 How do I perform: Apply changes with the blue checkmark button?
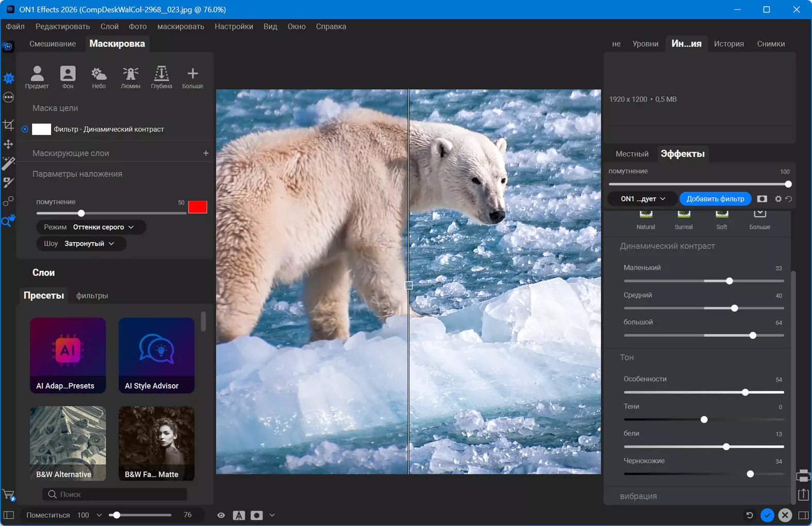pos(767,515)
